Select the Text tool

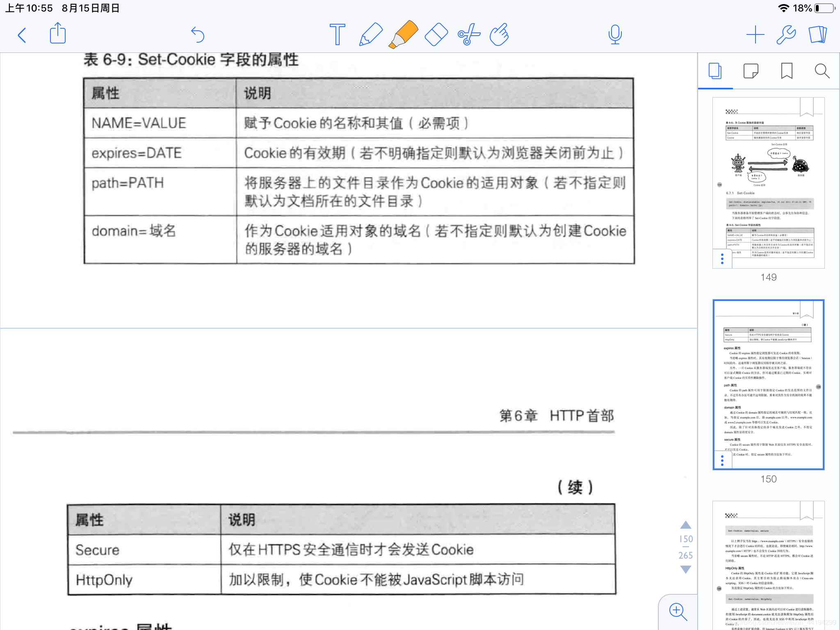tap(337, 34)
